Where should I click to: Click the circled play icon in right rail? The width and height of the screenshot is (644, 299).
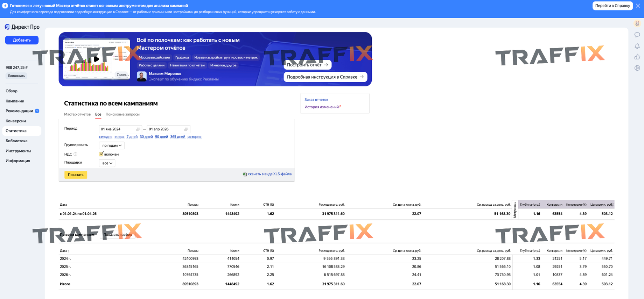point(637,68)
